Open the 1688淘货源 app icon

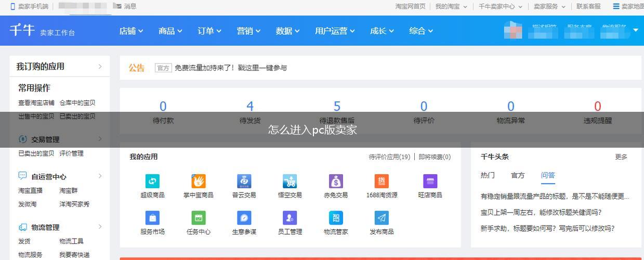coord(382,181)
